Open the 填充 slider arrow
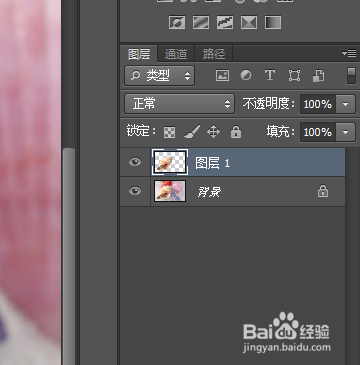The width and height of the screenshot is (360, 365). (x=345, y=132)
